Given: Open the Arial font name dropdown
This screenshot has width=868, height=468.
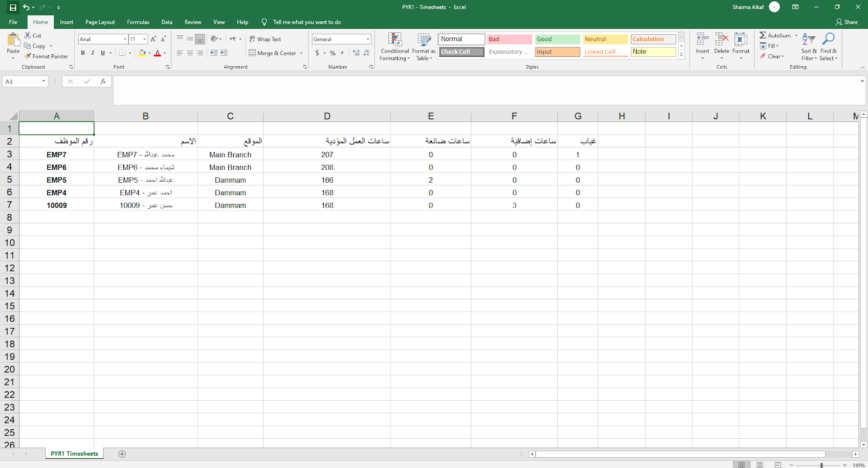Looking at the screenshot, I should point(125,39).
